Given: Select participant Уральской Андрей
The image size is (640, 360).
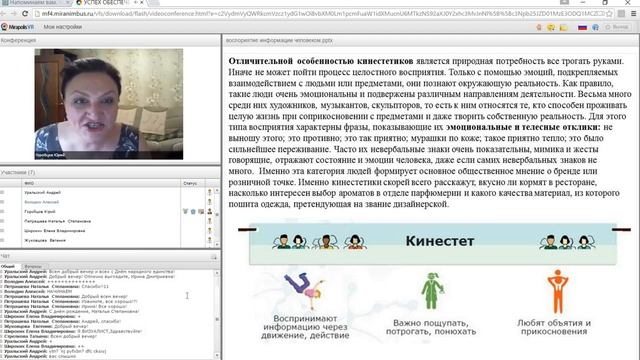Looking at the screenshot, I should 42,192.
